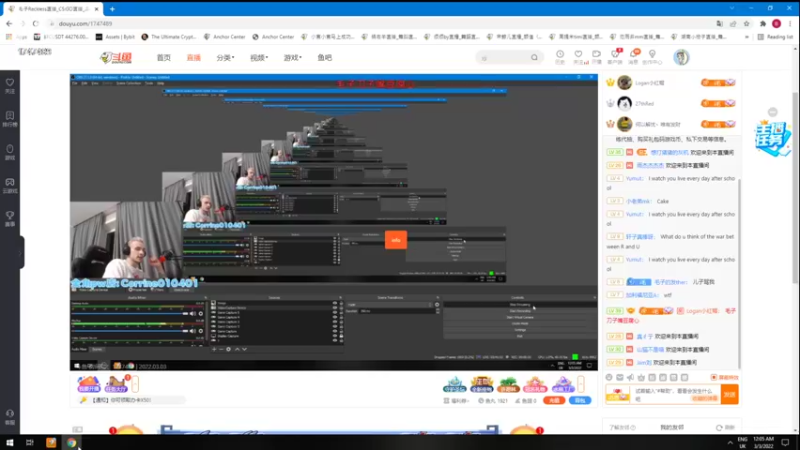Click the left sidebar follow heart icon
800x450 pixels.
[10, 85]
